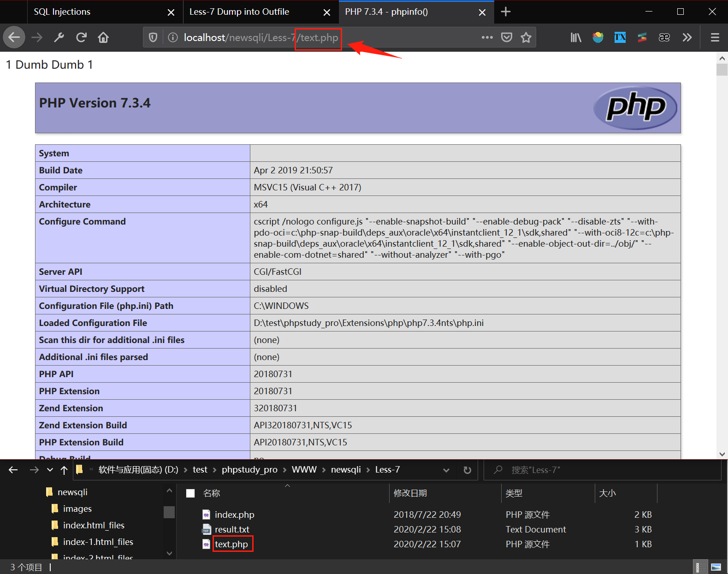Select the result.txt file

point(232,529)
